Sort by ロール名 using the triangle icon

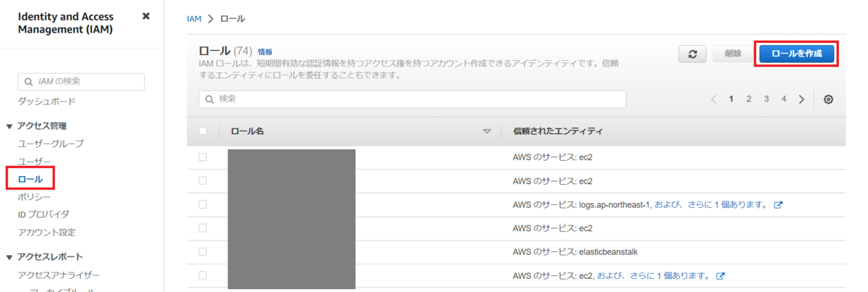(487, 131)
